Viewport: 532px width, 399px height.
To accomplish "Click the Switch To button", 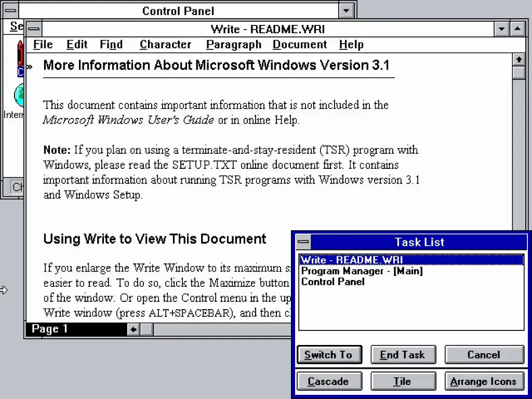I will [x=329, y=354].
